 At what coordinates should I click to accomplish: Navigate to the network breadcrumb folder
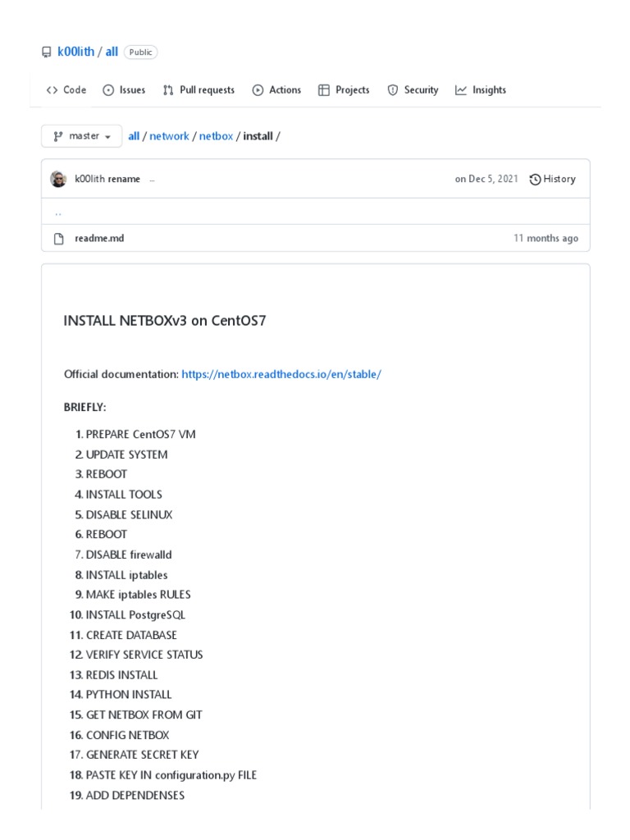(x=169, y=136)
